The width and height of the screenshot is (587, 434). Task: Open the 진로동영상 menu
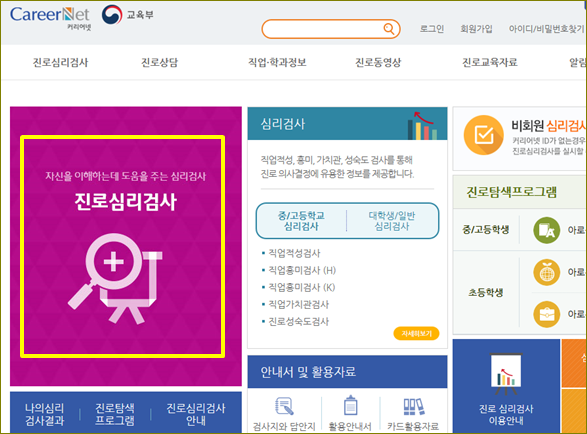click(x=378, y=62)
